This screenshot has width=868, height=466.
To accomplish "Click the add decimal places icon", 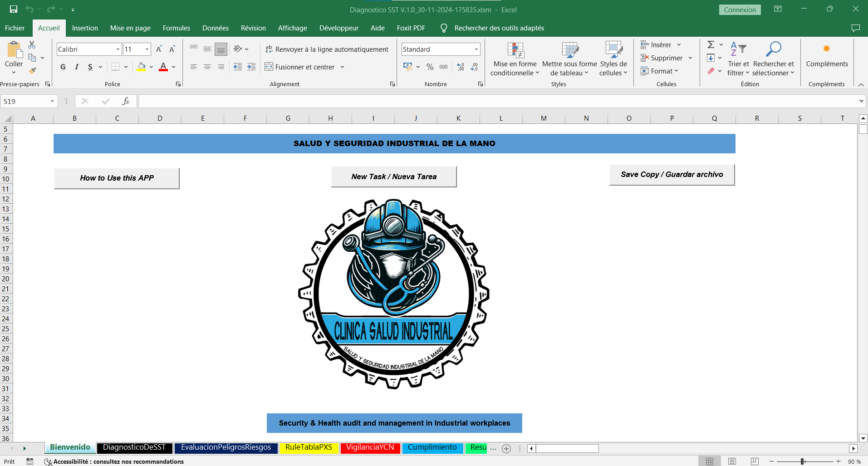I will [461, 67].
